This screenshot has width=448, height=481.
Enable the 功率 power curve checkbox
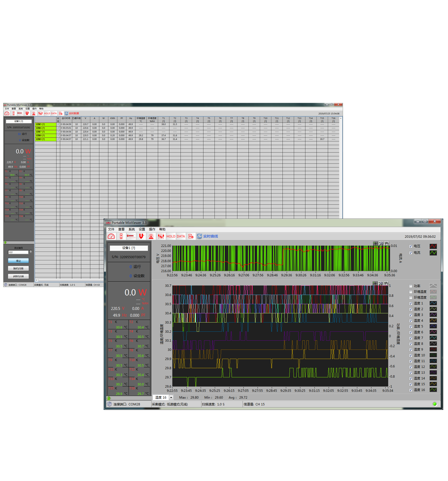410,286
